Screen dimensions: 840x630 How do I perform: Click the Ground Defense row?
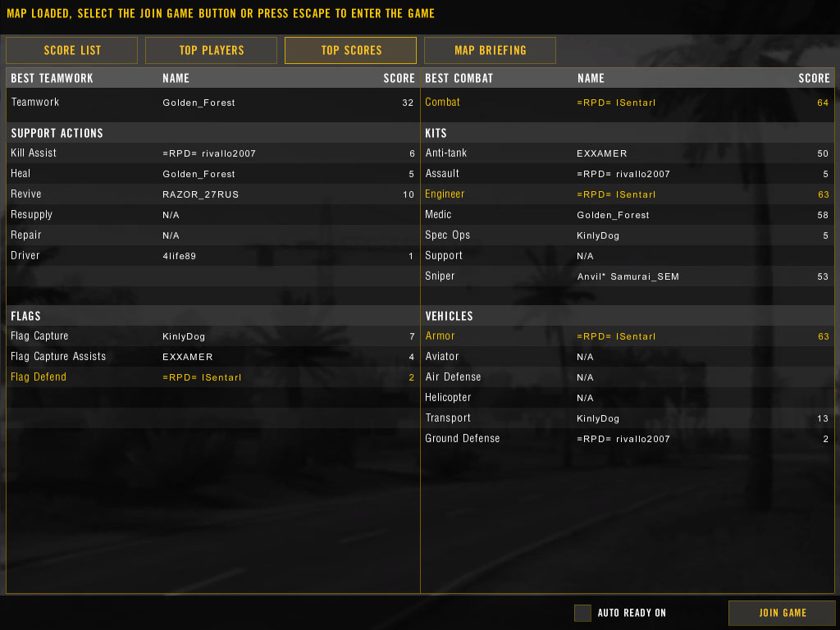click(x=627, y=439)
